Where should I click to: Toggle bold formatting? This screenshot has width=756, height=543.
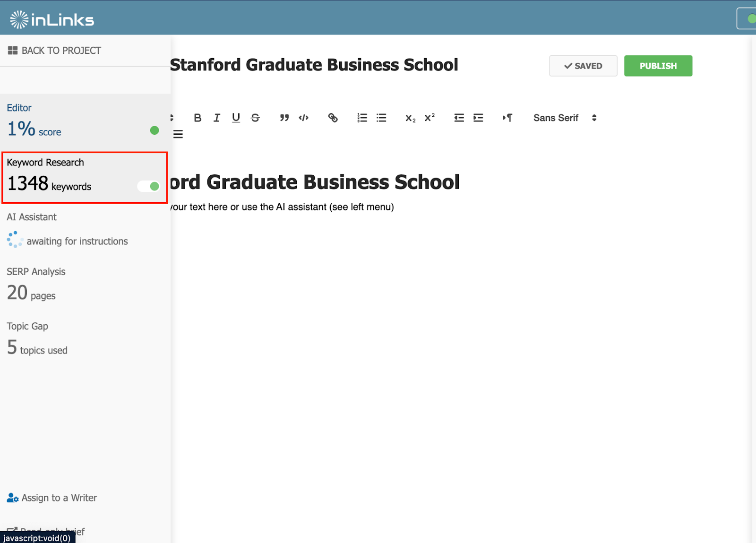point(198,118)
